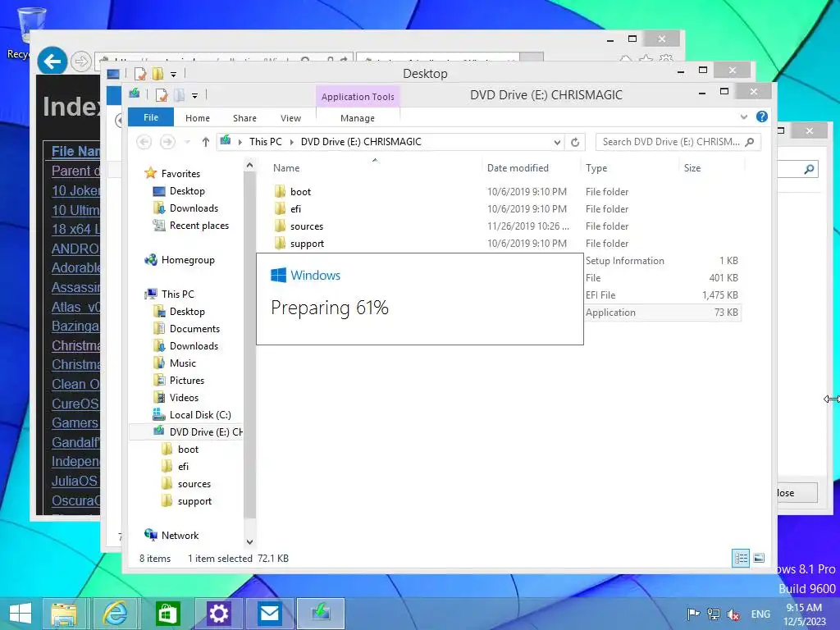The height and width of the screenshot is (630, 840).
Task: Sort files by the Name column
Action: click(x=286, y=167)
